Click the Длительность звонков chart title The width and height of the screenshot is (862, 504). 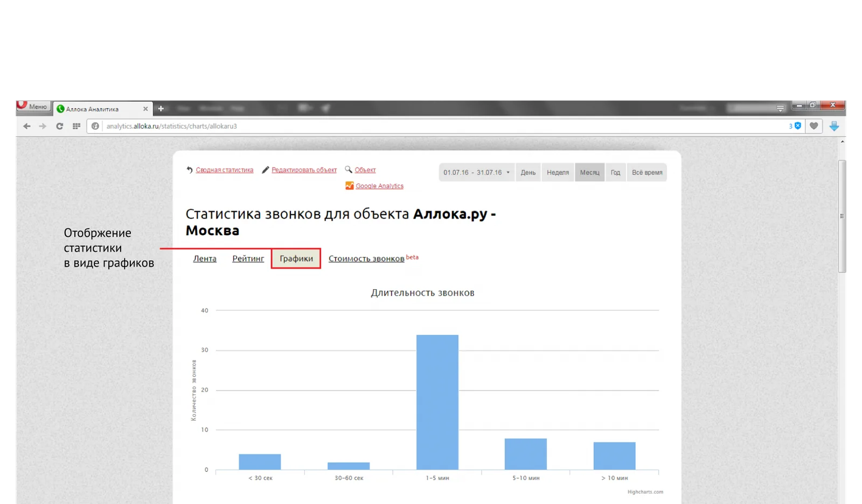click(422, 293)
